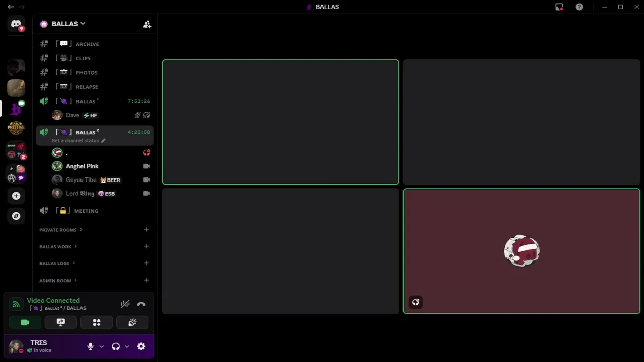The height and width of the screenshot is (362, 644).
Task: Focus the bottom-left video tile
Action: click(281, 251)
